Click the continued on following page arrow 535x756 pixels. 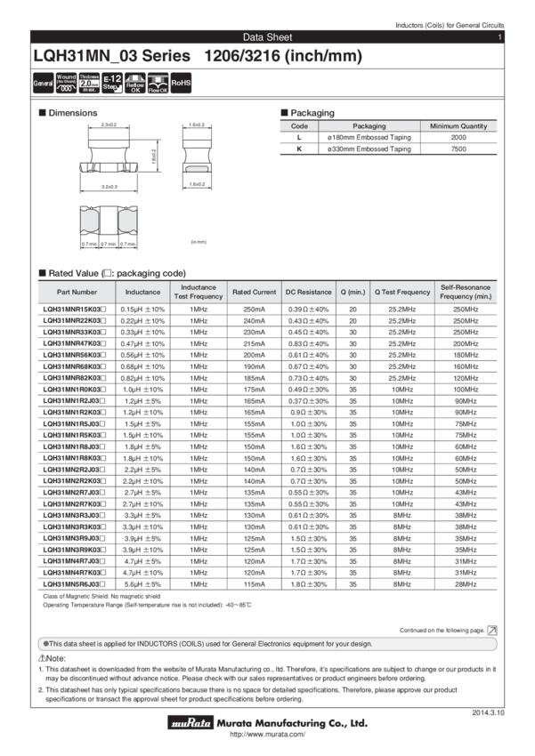tap(492, 629)
